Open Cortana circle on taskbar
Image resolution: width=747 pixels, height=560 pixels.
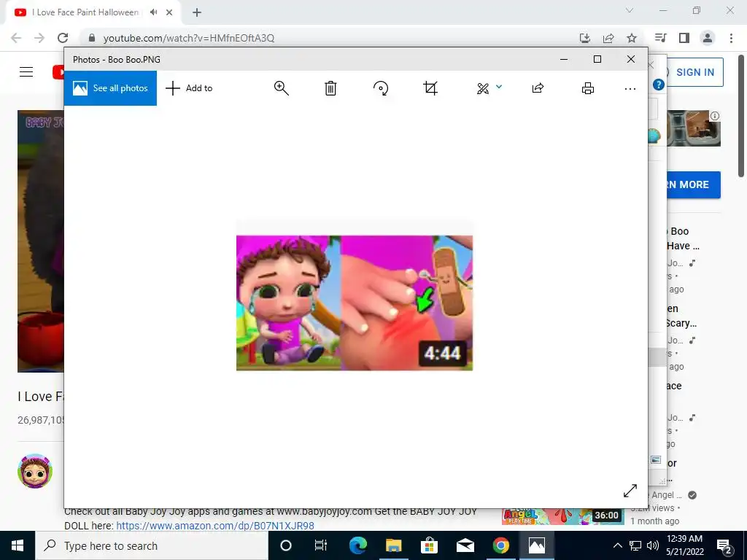coord(286,545)
